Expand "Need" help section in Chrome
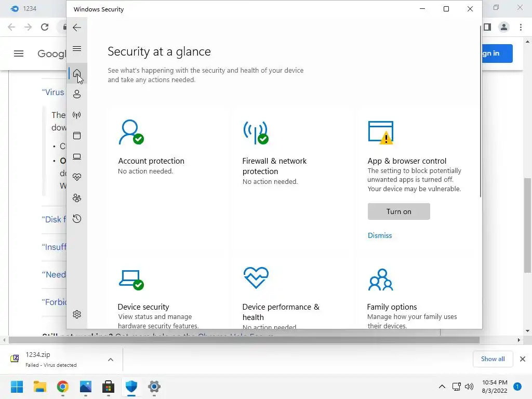 (54, 274)
